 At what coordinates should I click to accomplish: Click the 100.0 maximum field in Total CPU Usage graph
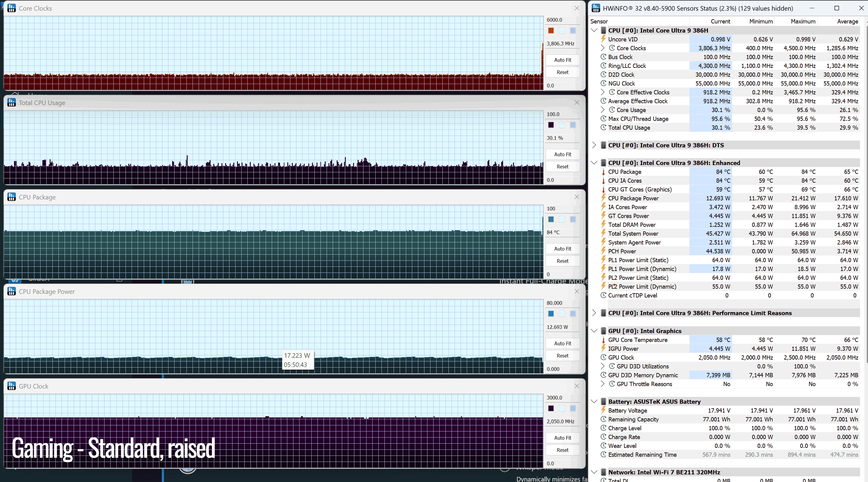pos(562,114)
